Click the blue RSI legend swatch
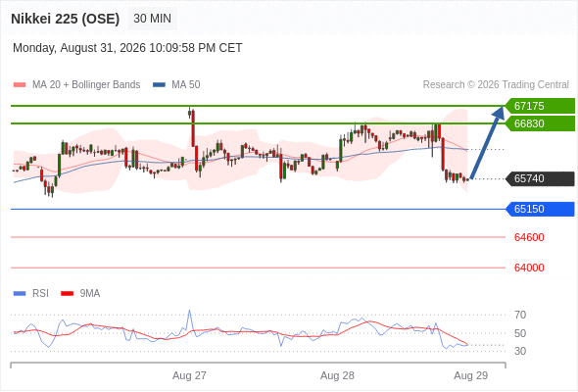Screen dimensions: 578x392 [20, 294]
